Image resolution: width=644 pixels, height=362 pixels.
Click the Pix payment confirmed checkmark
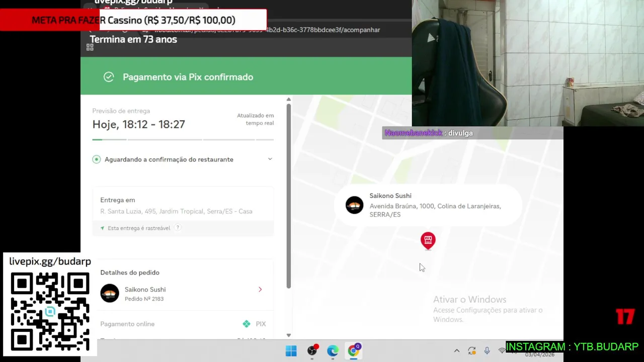point(109,77)
